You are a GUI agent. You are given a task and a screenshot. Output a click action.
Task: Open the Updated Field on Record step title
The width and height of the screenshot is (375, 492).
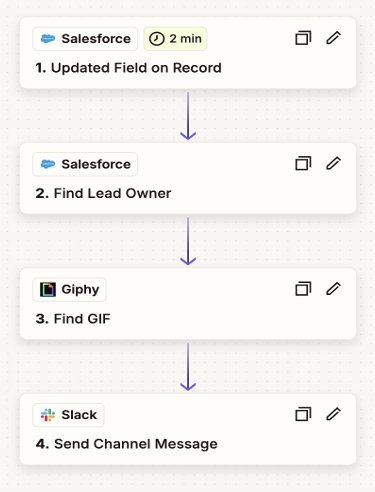coord(128,68)
